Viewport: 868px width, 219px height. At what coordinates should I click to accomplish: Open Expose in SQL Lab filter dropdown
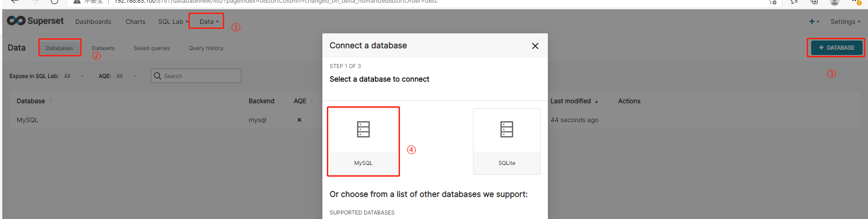(74, 76)
